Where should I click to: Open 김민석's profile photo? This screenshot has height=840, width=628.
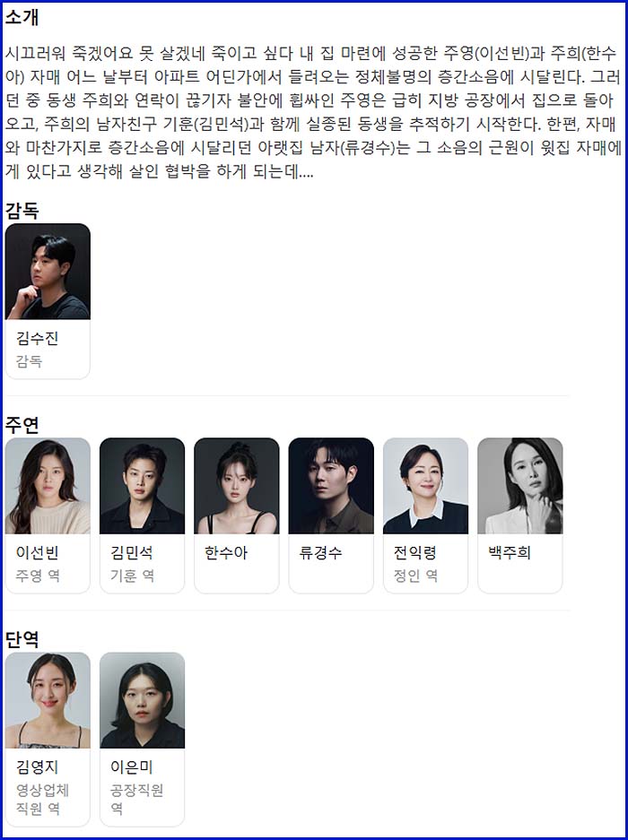142,486
